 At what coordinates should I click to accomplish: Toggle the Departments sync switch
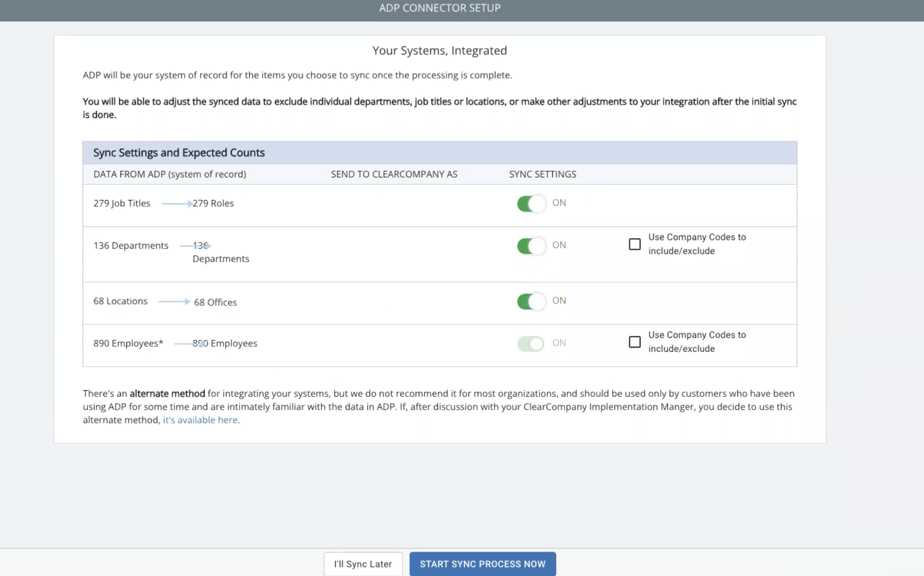[531, 246]
